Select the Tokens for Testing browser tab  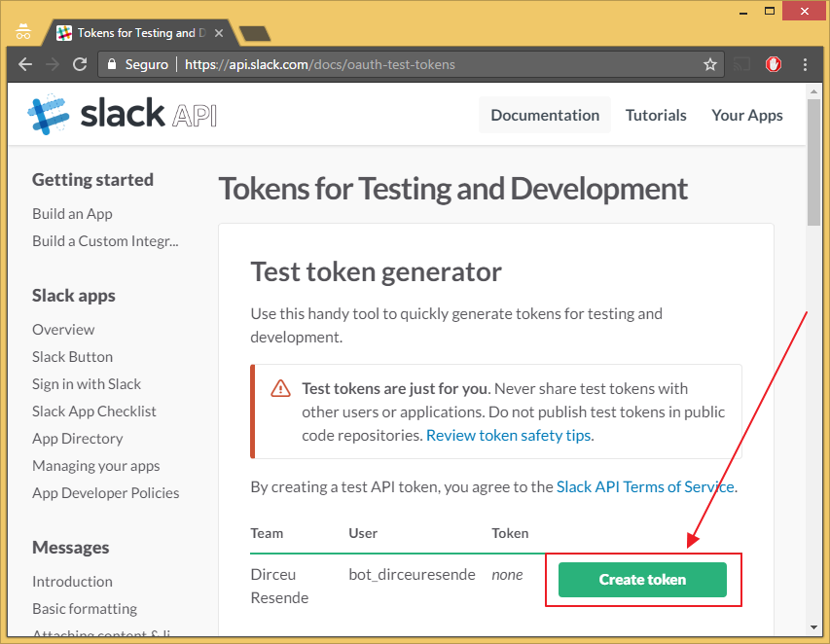[141, 33]
